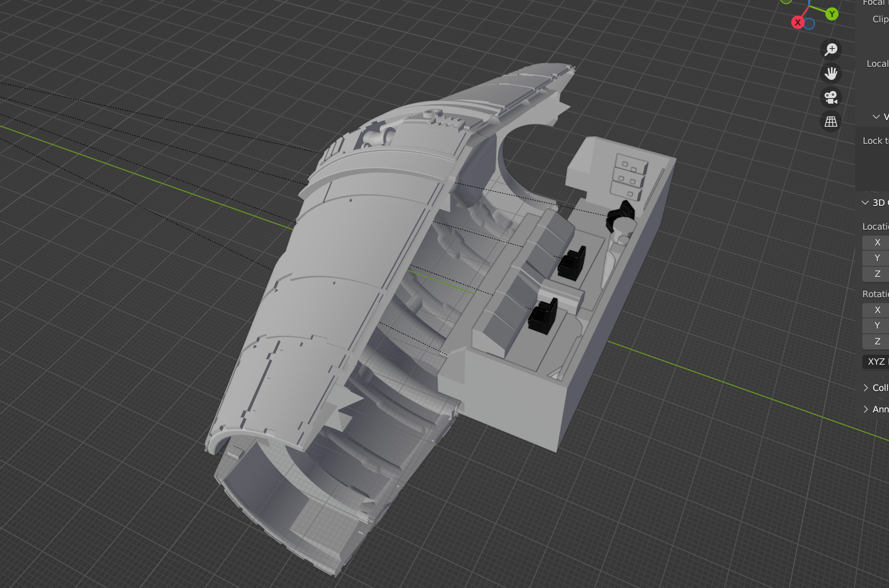Viewport: 889px width, 588px height.
Task: Click the Move view hand icon
Action: pyautogui.click(x=831, y=73)
